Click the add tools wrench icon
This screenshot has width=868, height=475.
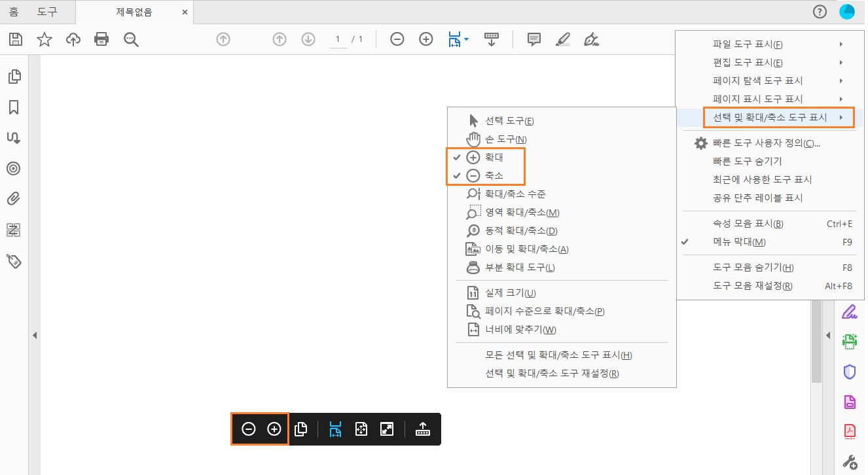[x=849, y=460]
